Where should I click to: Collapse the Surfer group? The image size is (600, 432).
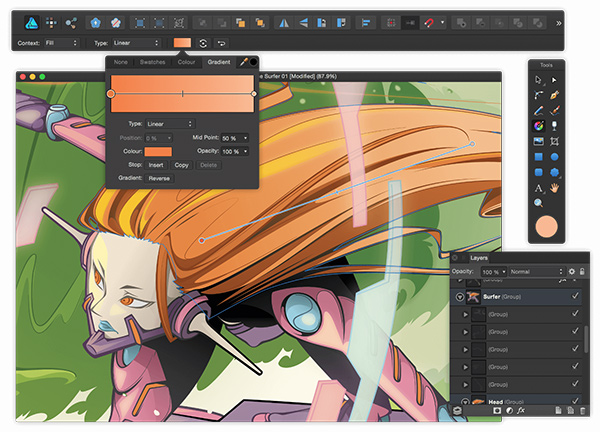click(460, 297)
